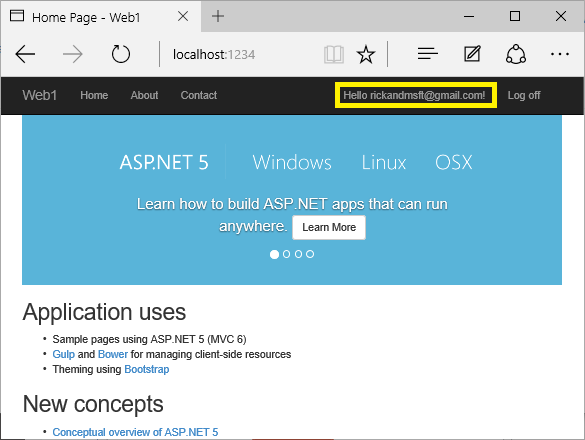This screenshot has height=440, width=585.
Task: Open Reading view book icon
Action: pos(334,54)
